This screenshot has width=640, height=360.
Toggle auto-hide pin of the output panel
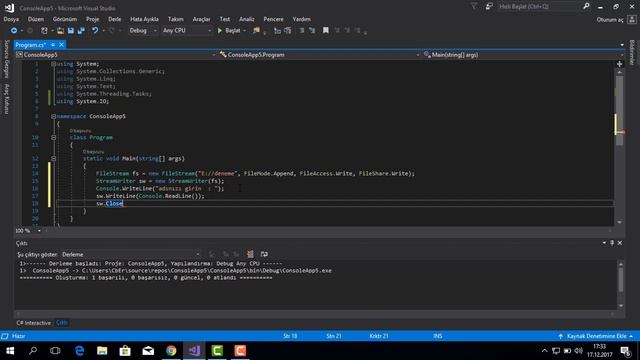tap(612, 243)
